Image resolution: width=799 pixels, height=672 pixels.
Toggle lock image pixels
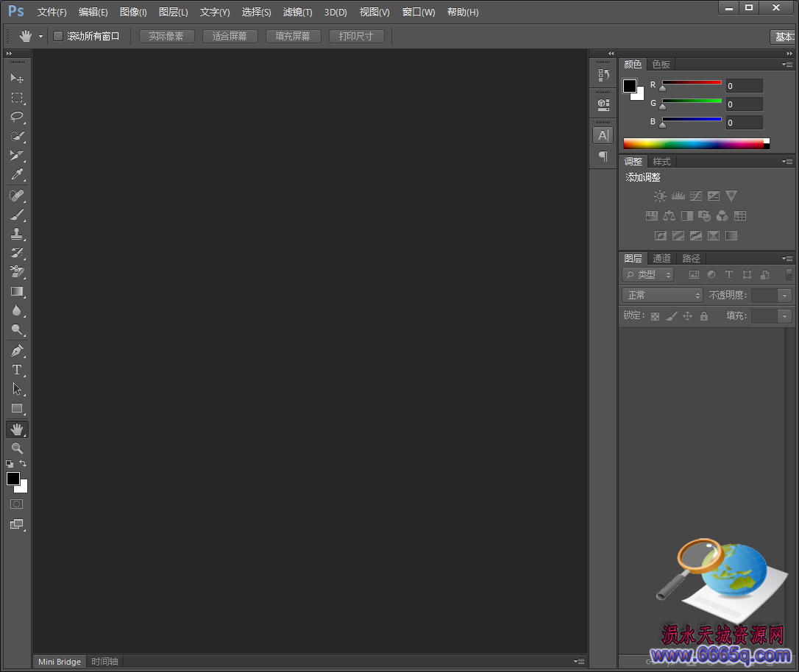[x=672, y=316]
